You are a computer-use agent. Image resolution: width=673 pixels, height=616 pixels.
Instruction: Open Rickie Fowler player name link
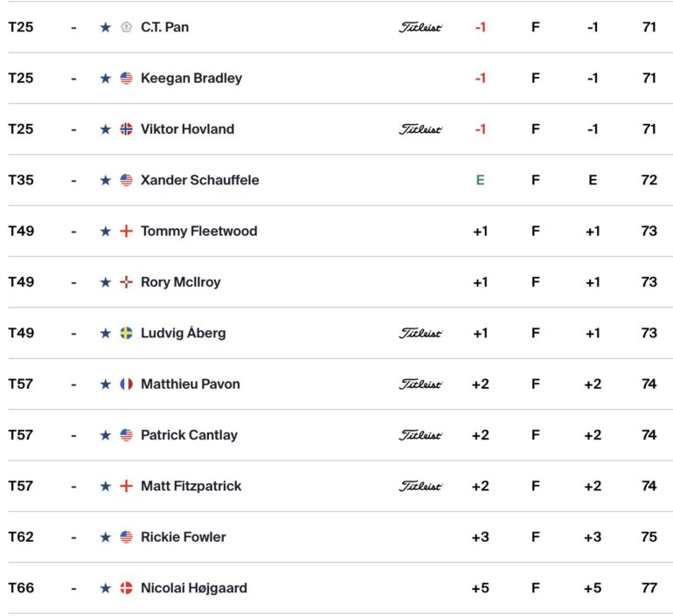coord(184,537)
